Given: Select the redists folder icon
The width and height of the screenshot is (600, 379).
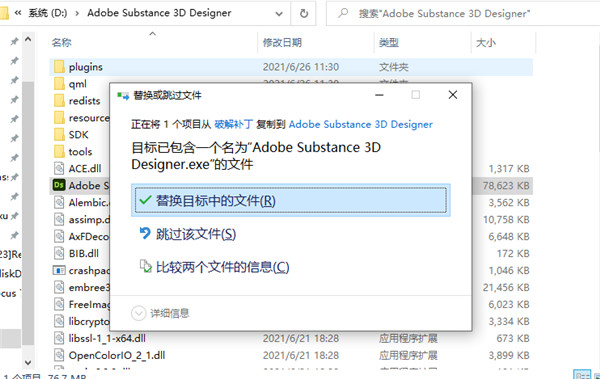Looking at the screenshot, I should click(59, 100).
